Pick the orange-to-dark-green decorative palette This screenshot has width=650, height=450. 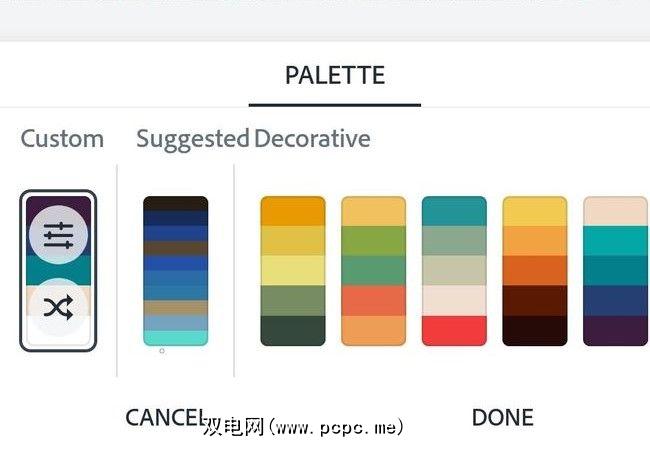[x=293, y=270]
